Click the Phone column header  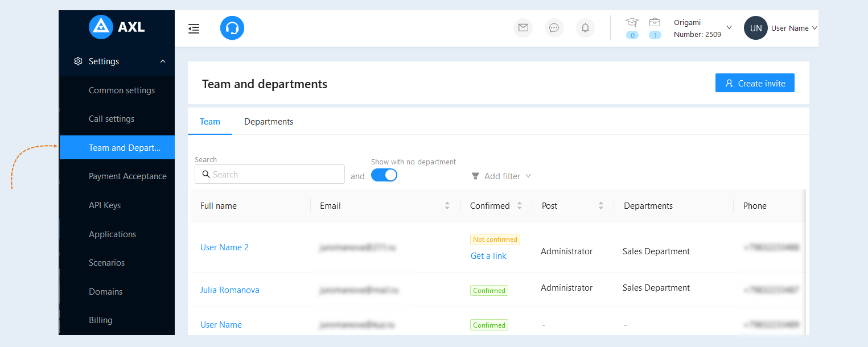[x=755, y=206]
